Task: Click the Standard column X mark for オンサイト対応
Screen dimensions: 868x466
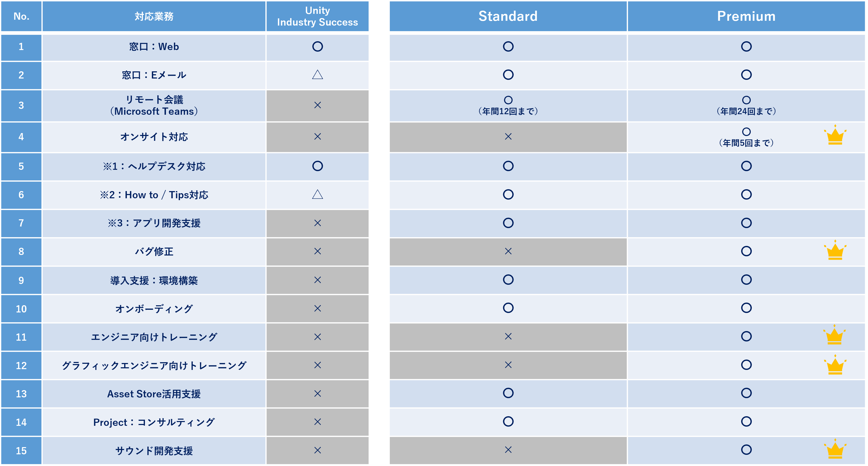Action: 508,137
